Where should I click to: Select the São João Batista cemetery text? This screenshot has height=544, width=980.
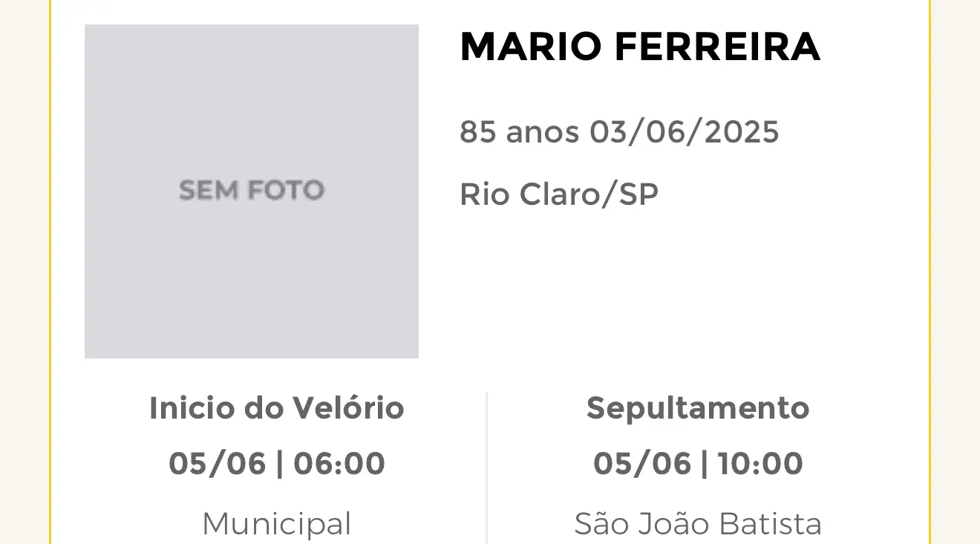[698, 524]
